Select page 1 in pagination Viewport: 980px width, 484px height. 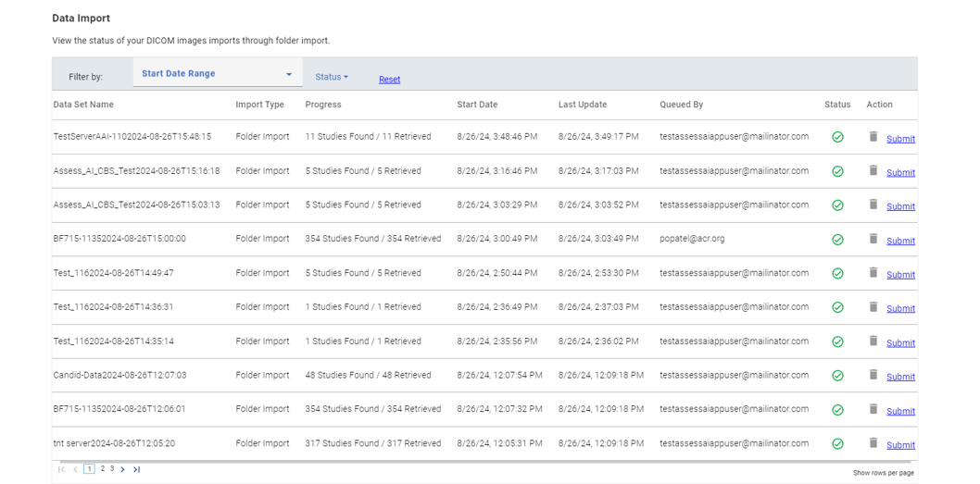pyautogui.click(x=89, y=469)
